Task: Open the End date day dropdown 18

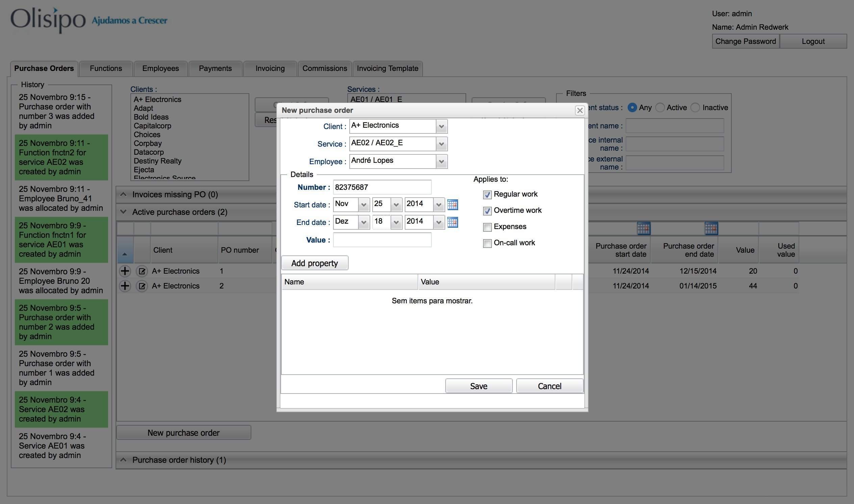Action: [396, 222]
